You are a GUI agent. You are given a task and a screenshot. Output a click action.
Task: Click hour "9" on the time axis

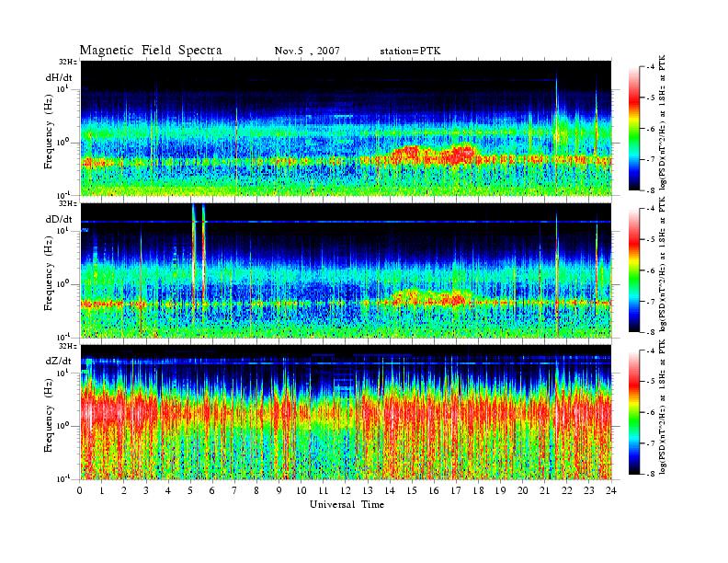pyautogui.click(x=279, y=490)
